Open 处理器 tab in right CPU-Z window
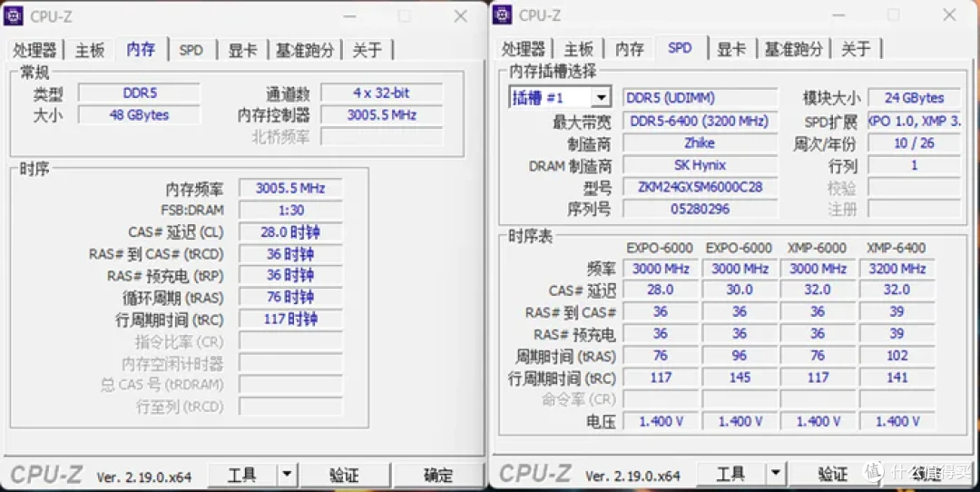980x492 pixels. (524, 49)
